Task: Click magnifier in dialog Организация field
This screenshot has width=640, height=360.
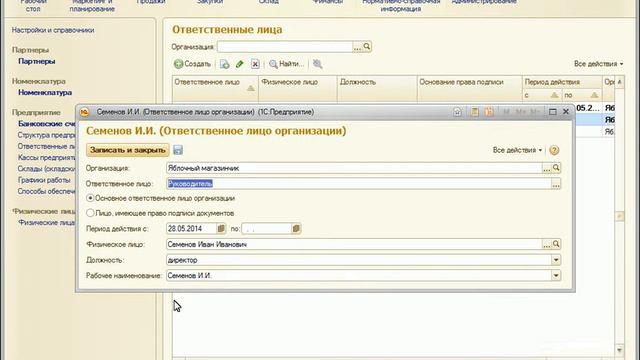Action: point(556,168)
